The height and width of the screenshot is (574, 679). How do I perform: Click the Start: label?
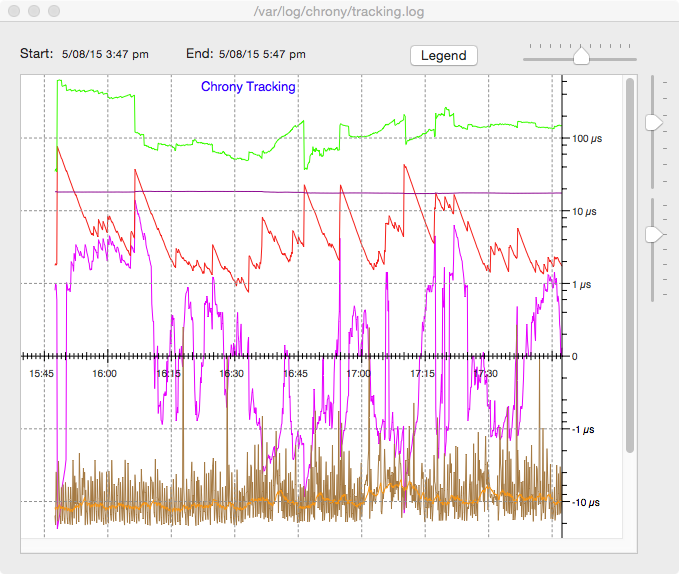coord(36,54)
